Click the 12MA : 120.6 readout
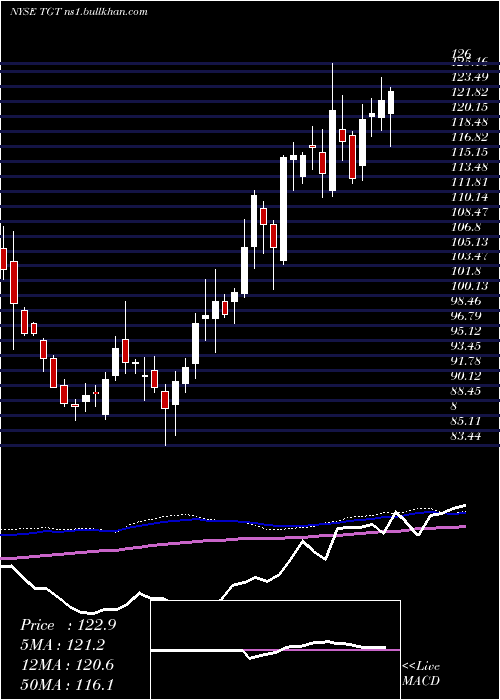This screenshot has height=700, width=500. tap(67, 665)
